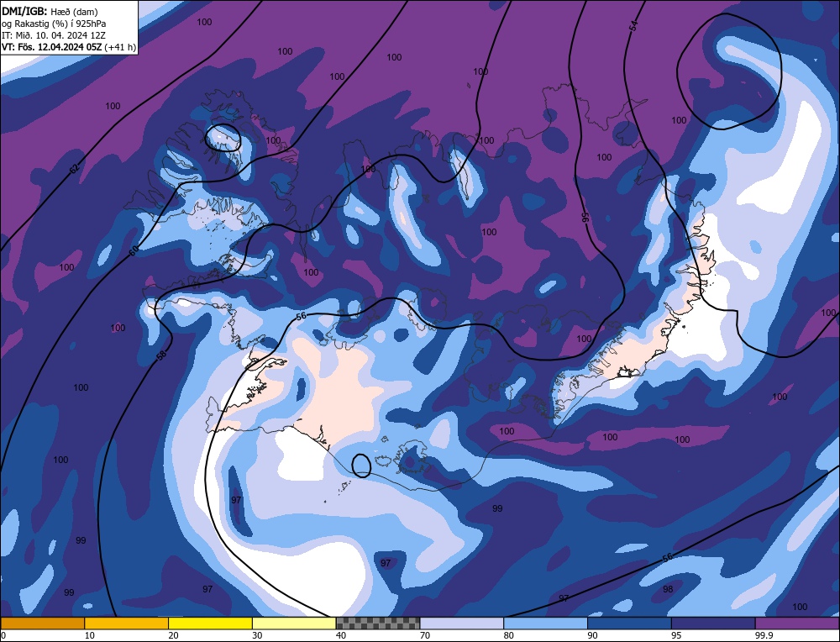The image size is (840, 642).
Task: Click the '58' height contour label
Action: coord(162,355)
